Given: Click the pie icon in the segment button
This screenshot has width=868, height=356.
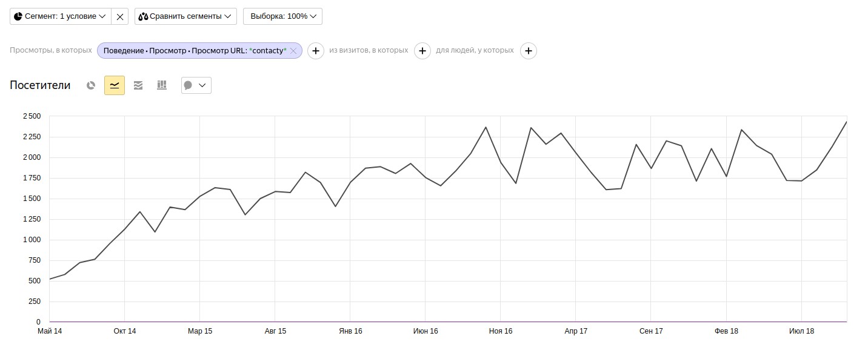Looking at the screenshot, I should [18, 16].
